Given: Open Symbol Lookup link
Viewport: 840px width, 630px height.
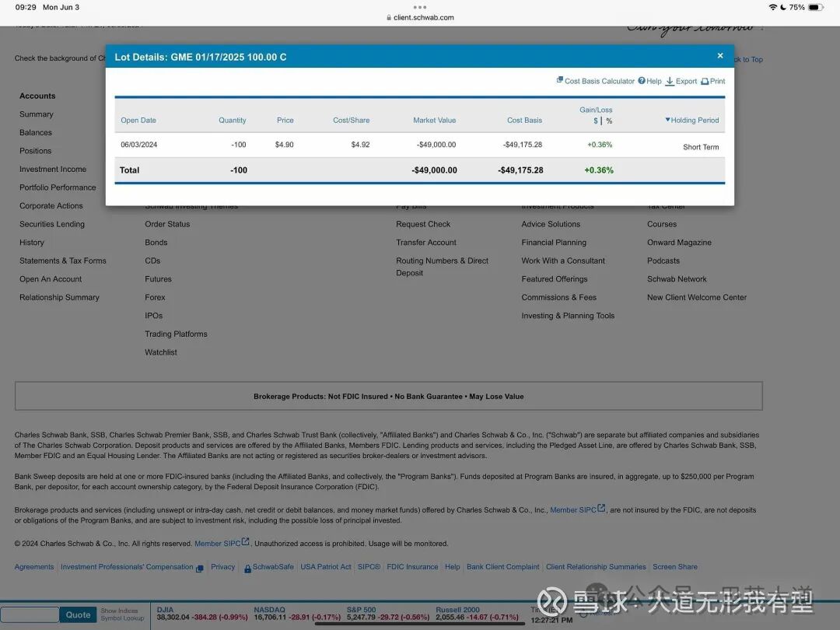Looking at the screenshot, I should click(122, 618).
